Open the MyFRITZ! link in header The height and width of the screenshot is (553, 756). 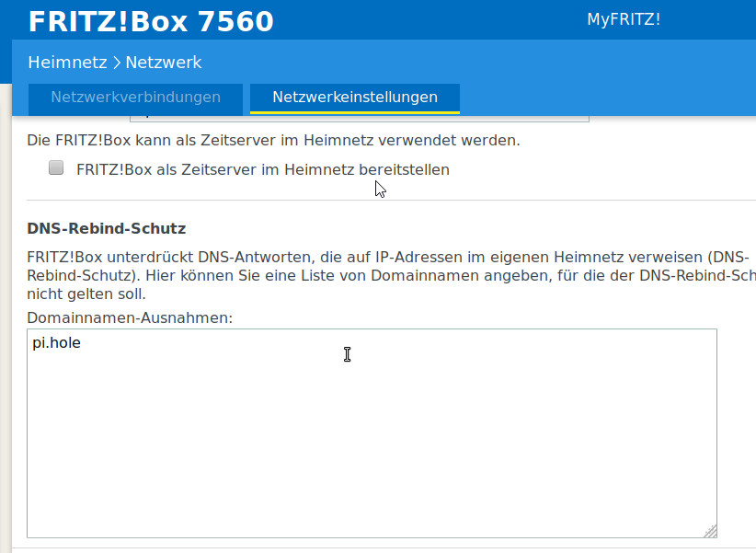point(624,19)
